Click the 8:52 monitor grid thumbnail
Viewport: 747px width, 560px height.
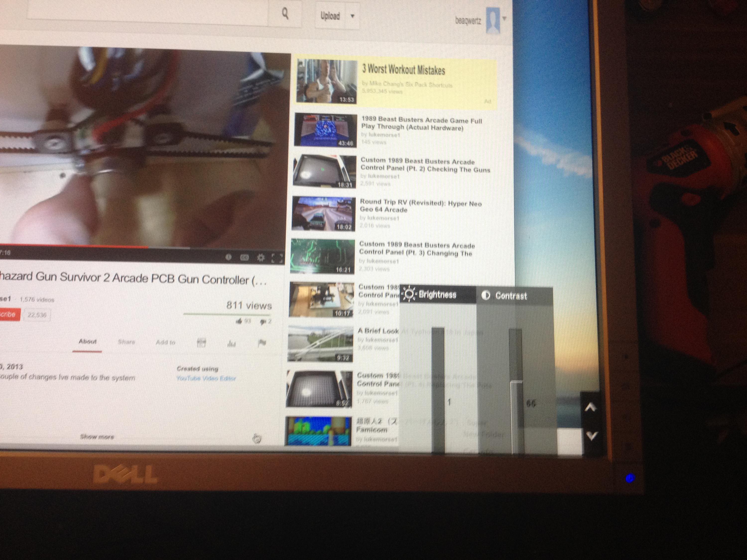click(319, 389)
